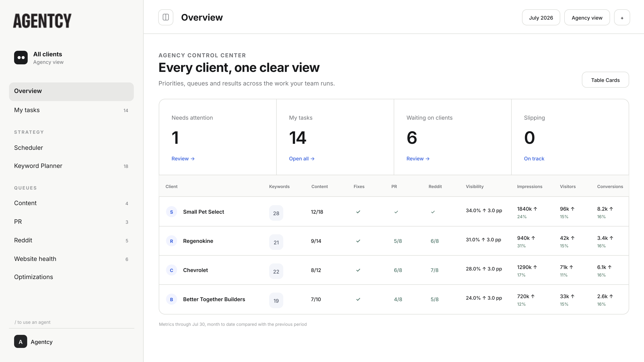Screen dimensions: 644x362
Task: Click the Agentcy account avatar
Action: point(21,341)
